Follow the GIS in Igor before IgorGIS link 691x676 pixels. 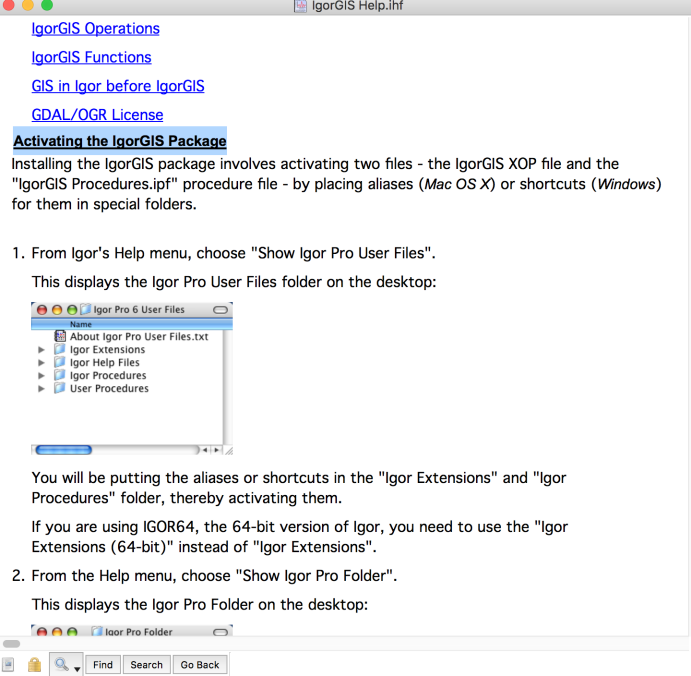coord(118,86)
